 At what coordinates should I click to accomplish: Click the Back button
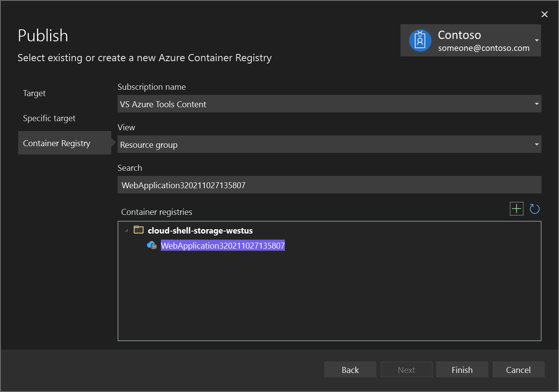pyautogui.click(x=350, y=369)
